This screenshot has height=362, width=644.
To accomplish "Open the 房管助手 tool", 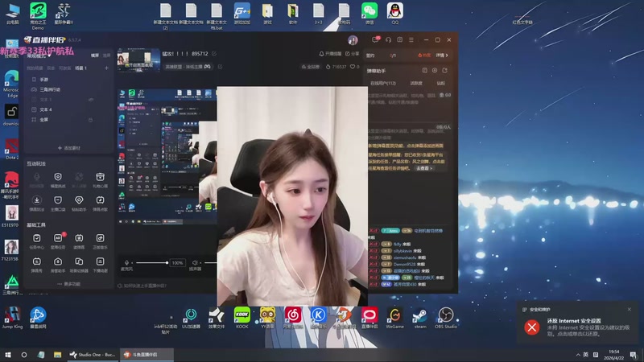I will point(58,265).
